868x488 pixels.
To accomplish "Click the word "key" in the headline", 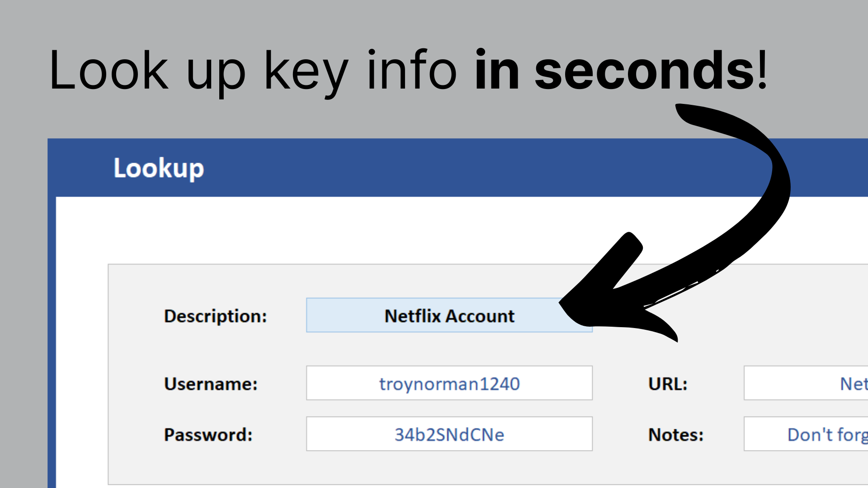I will (x=306, y=72).
